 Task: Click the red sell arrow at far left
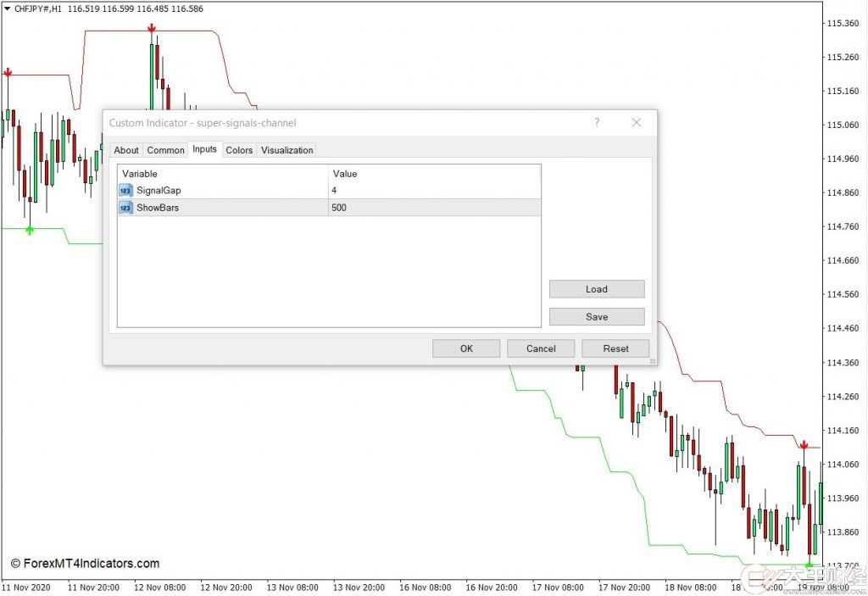(x=7, y=73)
